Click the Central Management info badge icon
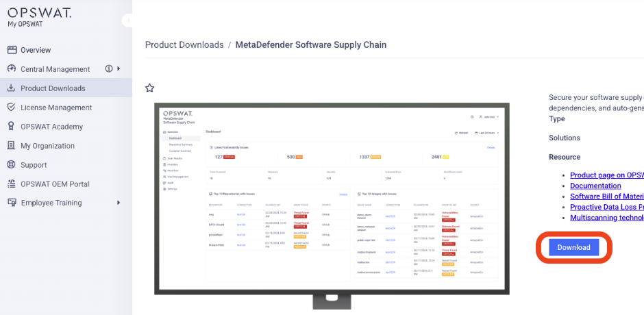 click(109, 68)
